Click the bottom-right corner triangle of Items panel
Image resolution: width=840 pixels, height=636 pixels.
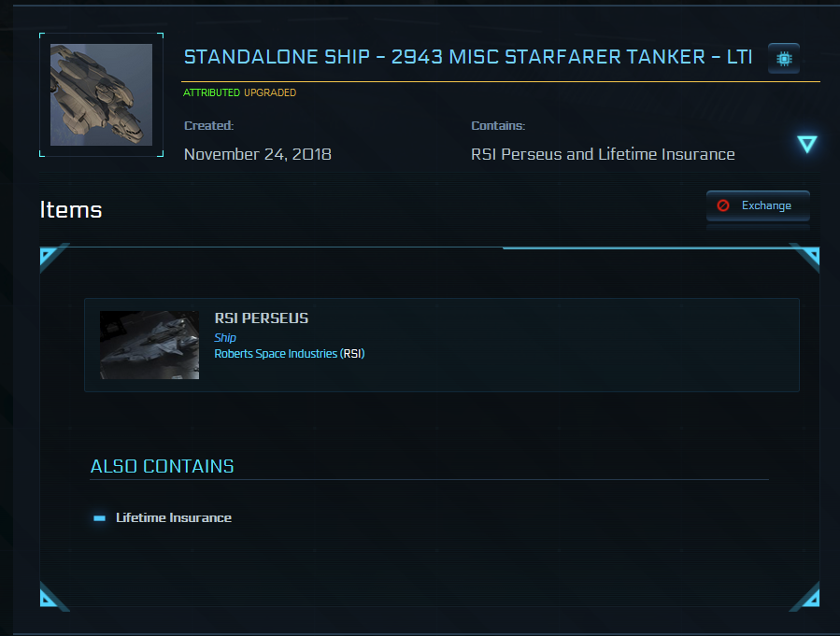tap(808, 596)
